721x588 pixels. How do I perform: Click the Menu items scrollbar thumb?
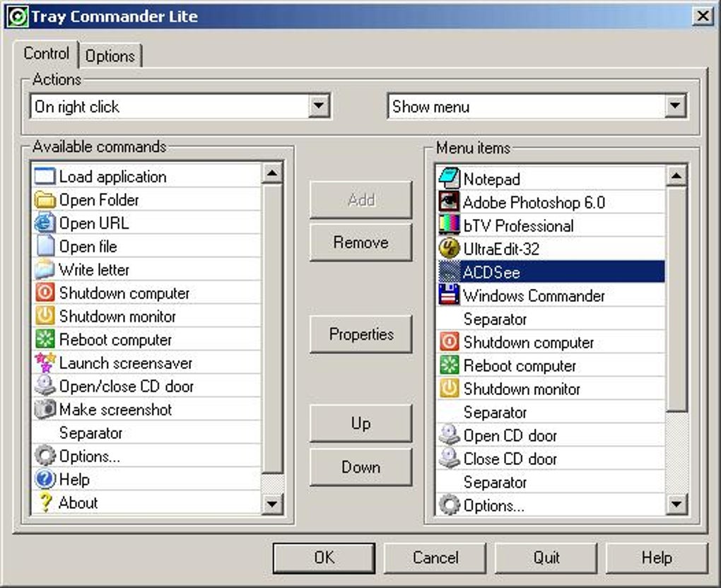pyautogui.click(x=676, y=299)
